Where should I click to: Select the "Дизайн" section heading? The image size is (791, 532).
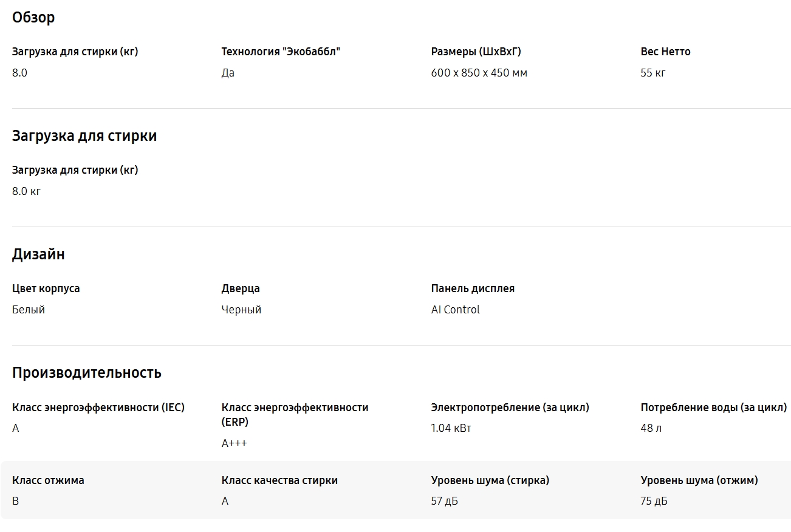tap(38, 254)
